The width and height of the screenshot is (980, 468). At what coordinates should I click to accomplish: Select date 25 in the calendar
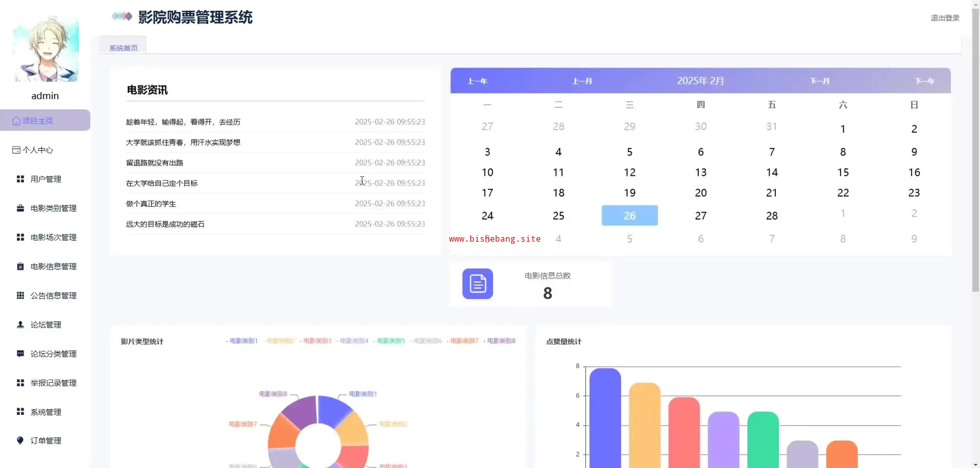click(x=558, y=216)
